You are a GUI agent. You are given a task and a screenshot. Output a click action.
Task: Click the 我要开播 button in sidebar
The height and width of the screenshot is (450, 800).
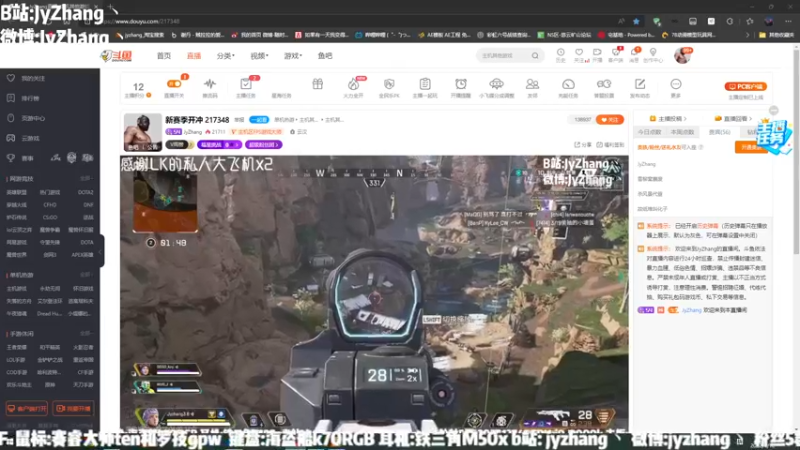coord(73,409)
